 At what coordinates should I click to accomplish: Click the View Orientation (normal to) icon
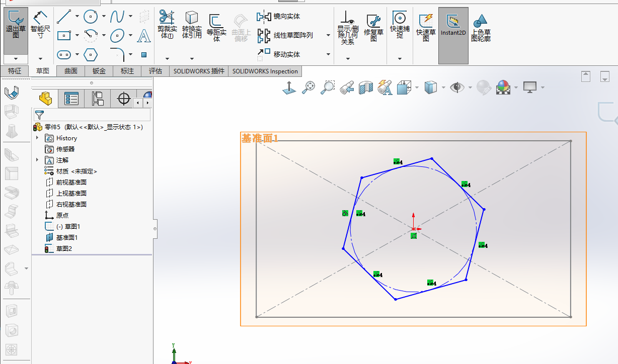click(x=289, y=87)
